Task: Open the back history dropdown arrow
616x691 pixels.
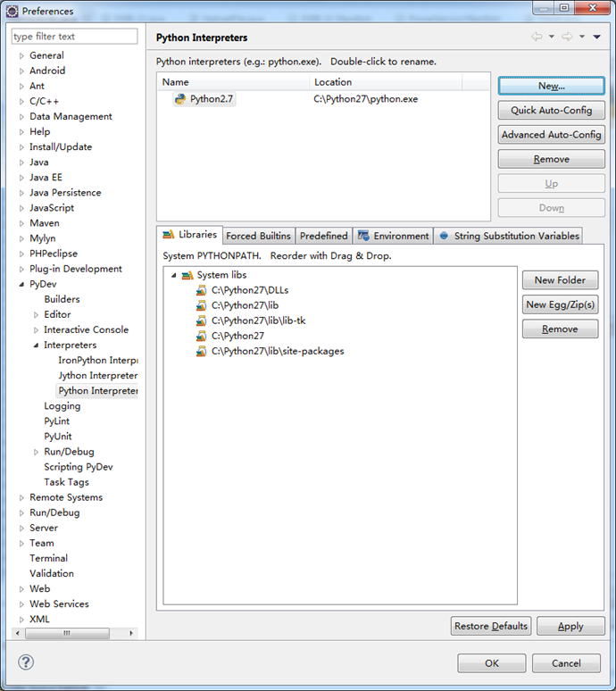Action: coord(551,37)
